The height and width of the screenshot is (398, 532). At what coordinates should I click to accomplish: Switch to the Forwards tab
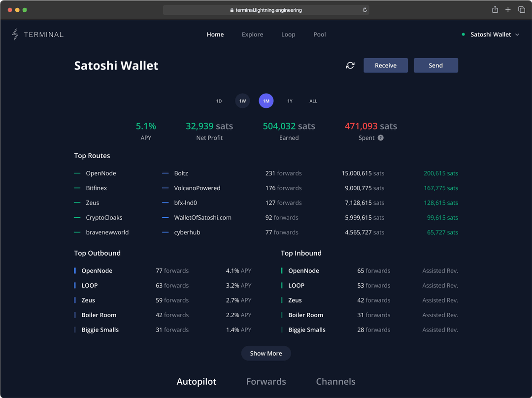pyautogui.click(x=266, y=381)
